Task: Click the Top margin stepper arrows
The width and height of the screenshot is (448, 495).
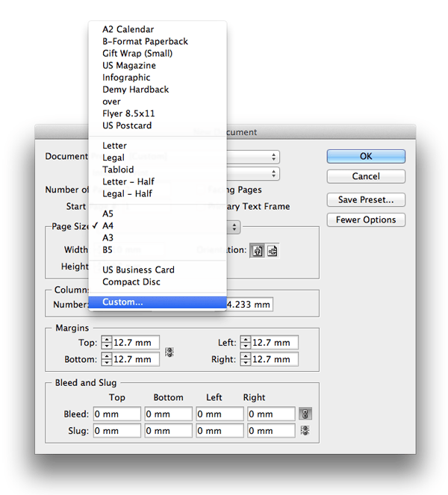Action: pyautogui.click(x=107, y=343)
